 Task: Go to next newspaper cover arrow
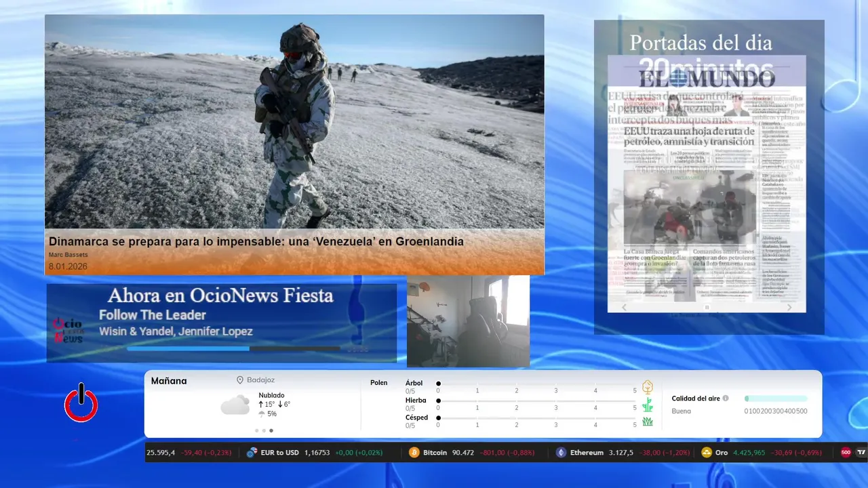click(x=789, y=308)
